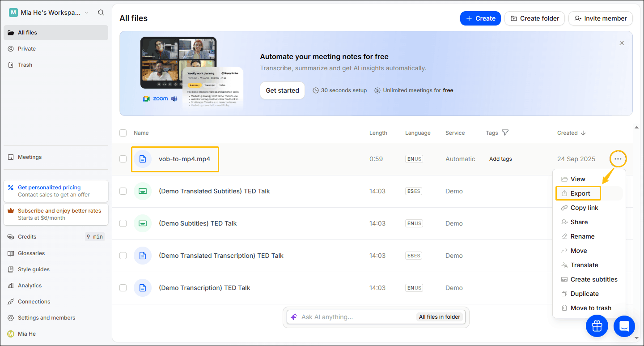
Task: Select the (Demo Subtitles) TED Talk checkbox
Action: click(x=123, y=223)
